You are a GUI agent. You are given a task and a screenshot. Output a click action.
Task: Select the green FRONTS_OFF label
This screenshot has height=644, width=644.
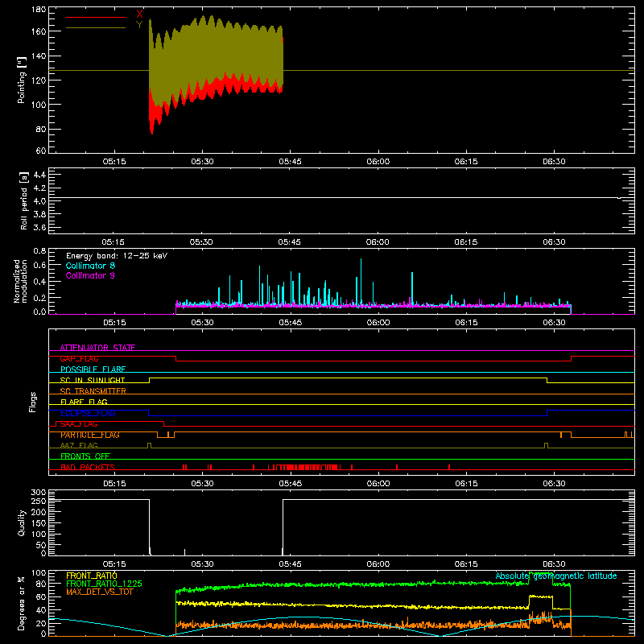click(x=85, y=456)
